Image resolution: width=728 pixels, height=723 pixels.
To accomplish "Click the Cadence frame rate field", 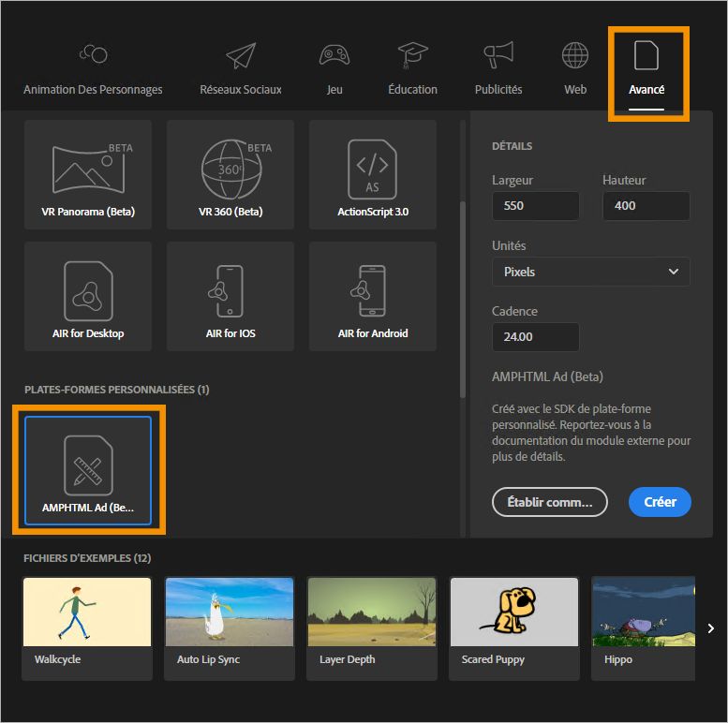I will tap(535, 337).
